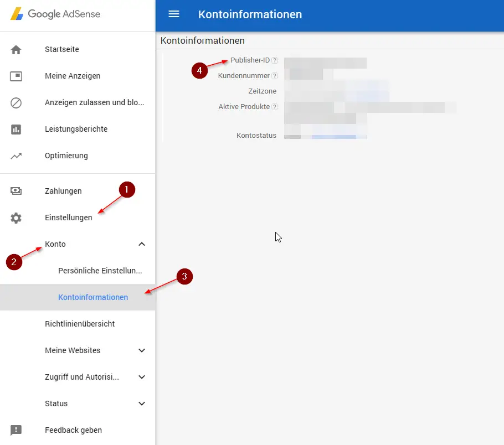Screen dimensions: 504x445
Task: Click the Zugriff und Autorisi... label
Action: coord(82,377)
